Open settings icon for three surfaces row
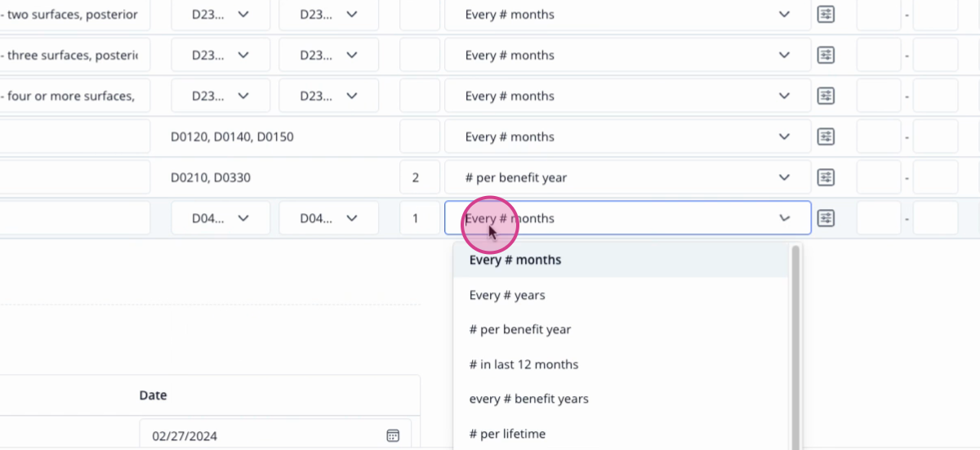The width and height of the screenshot is (980, 450). coord(826,55)
